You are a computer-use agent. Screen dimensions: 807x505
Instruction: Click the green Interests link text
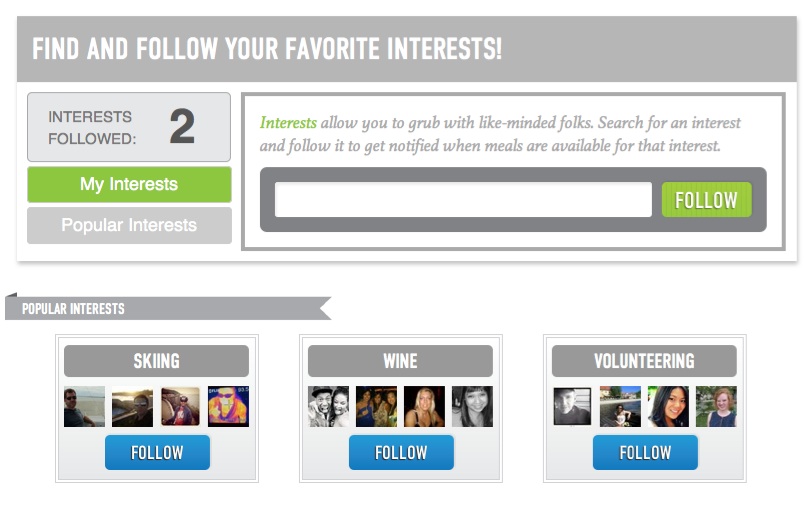pyautogui.click(x=288, y=123)
